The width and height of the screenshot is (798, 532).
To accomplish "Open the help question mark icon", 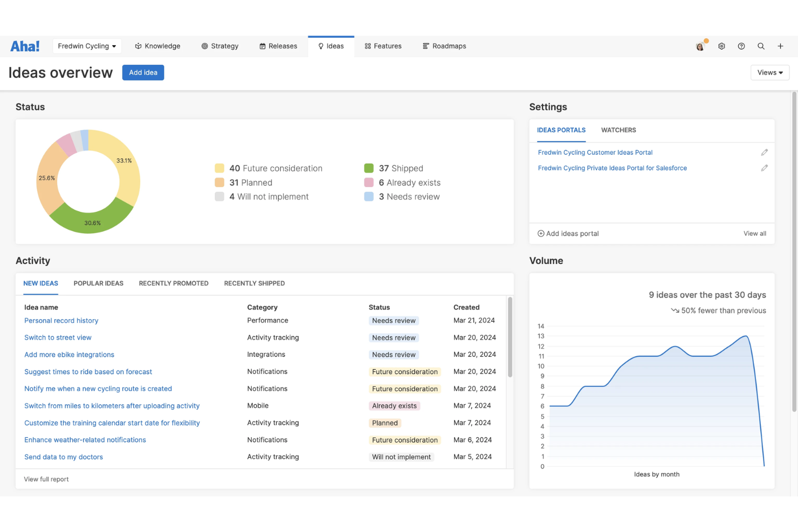I will coord(741,46).
